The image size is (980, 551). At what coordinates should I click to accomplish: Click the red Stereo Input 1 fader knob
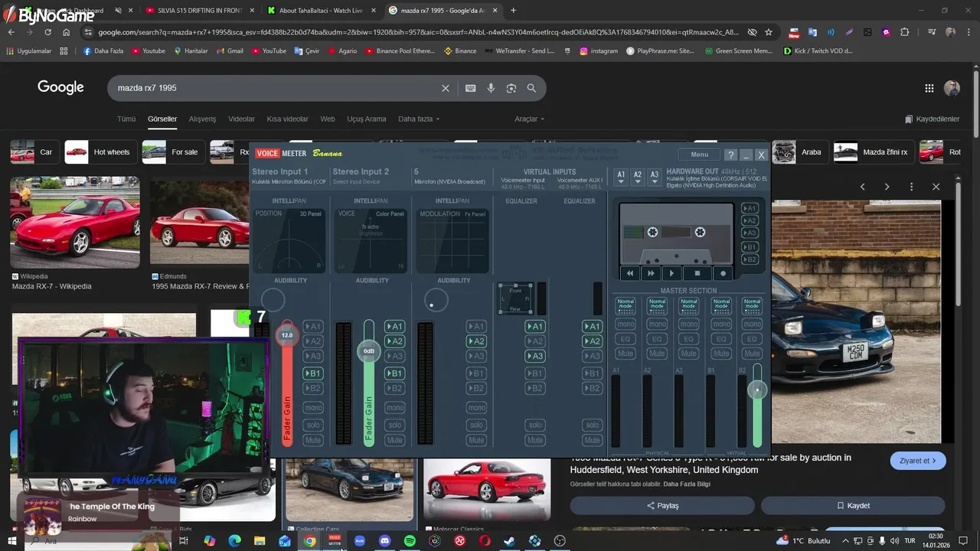tap(287, 335)
